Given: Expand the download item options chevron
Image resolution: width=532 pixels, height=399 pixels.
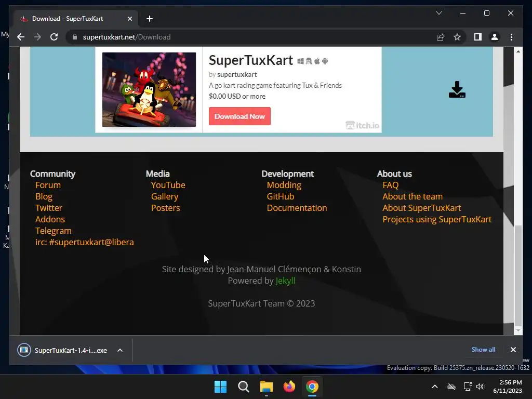Looking at the screenshot, I should (120, 350).
